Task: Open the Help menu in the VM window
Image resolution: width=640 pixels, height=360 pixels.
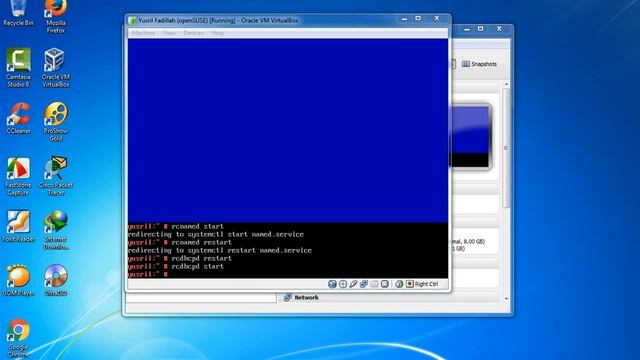Action: (x=217, y=33)
